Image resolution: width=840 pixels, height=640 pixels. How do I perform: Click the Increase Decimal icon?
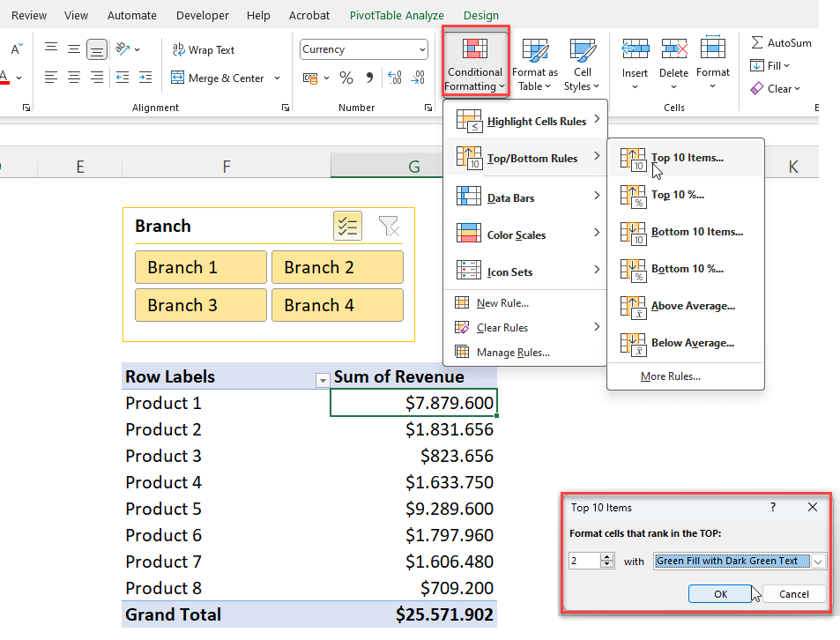tap(397, 78)
